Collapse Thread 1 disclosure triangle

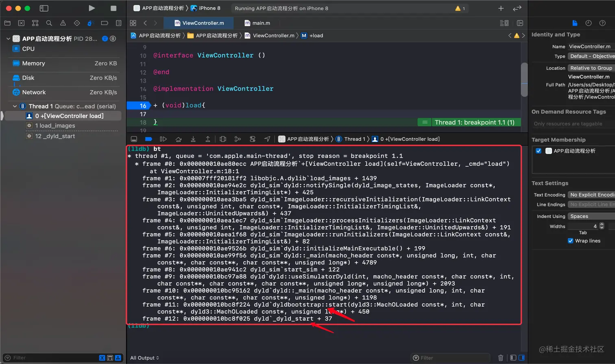pos(15,106)
